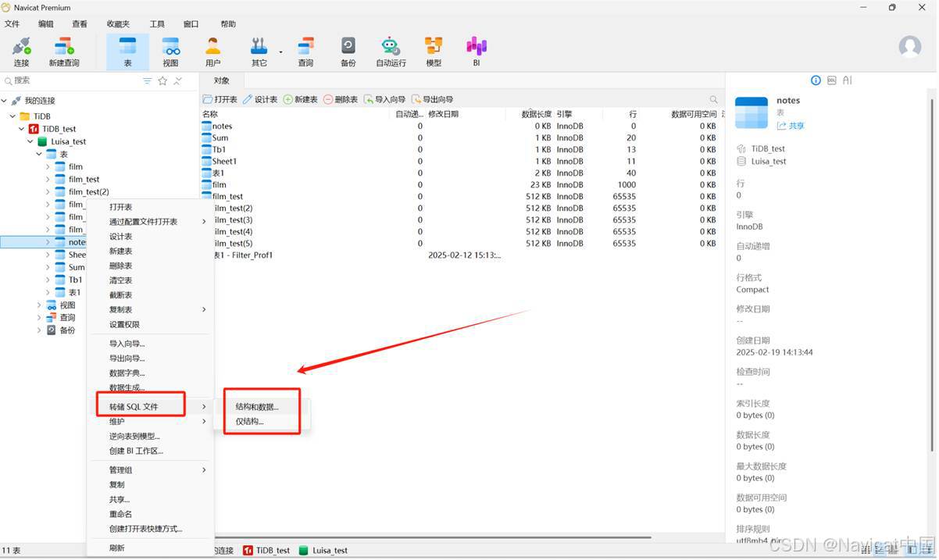This screenshot has height=560, width=939.
Task: Open the 工具 (Tools) menu
Action: pos(157,24)
